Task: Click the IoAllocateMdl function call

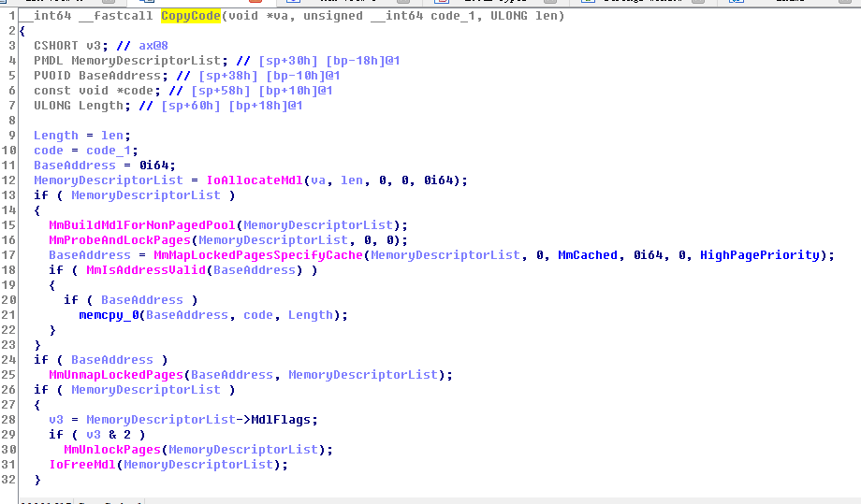Action: 255,180
